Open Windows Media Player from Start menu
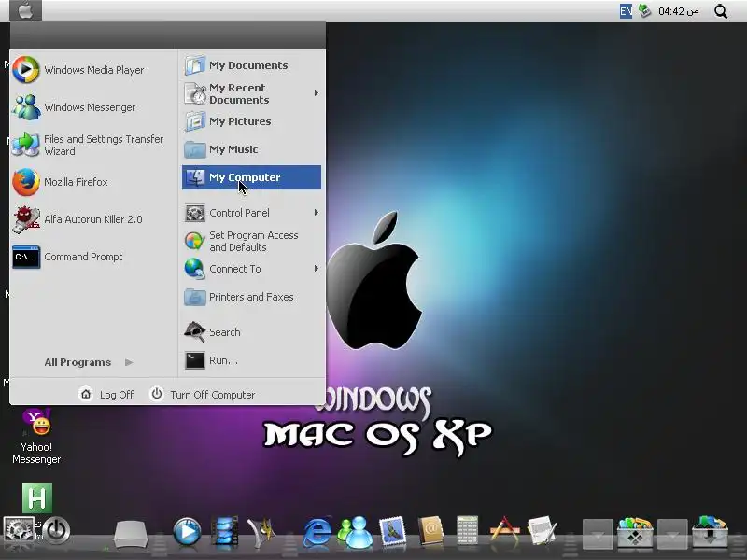The width and height of the screenshot is (747, 560). [x=78, y=70]
